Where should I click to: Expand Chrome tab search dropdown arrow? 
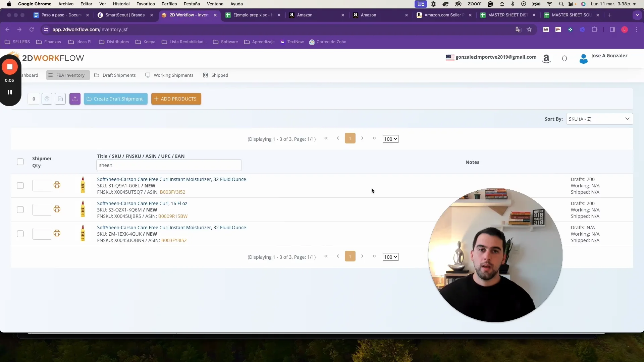(x=637, y=15)
